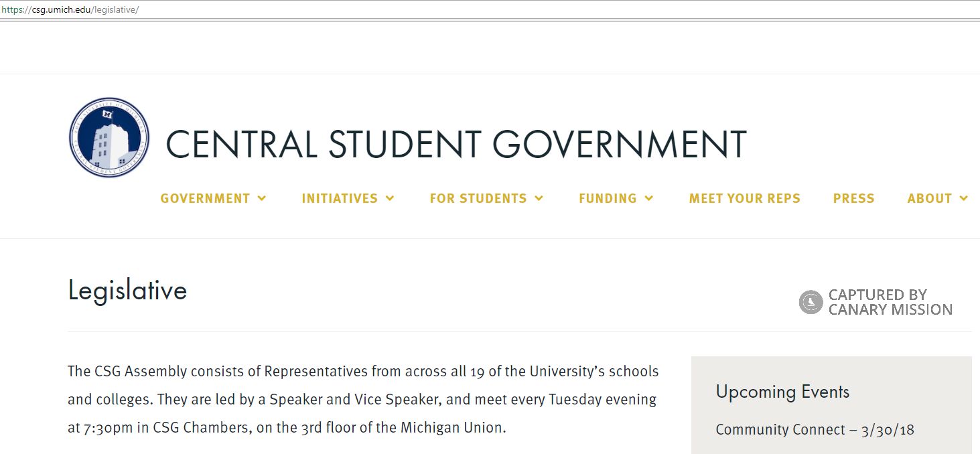Choose For Students in the navigation bar
The width and height of the screenshot is (980, 454).
click(x=478, y=198)
